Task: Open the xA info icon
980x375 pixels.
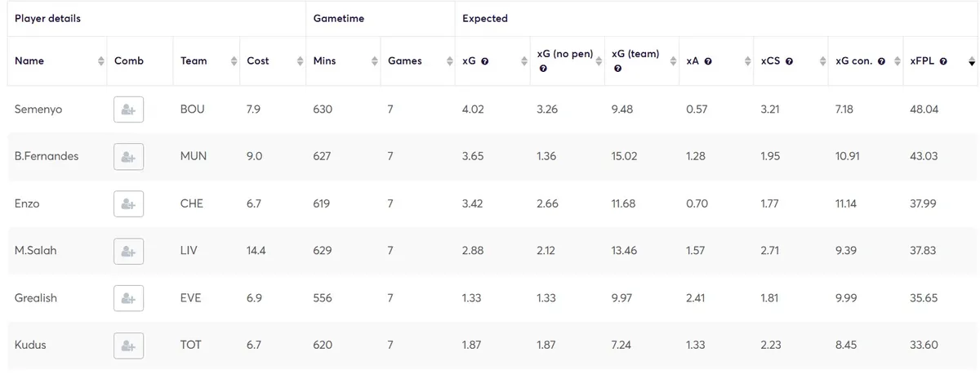Action: coord(708,61)
